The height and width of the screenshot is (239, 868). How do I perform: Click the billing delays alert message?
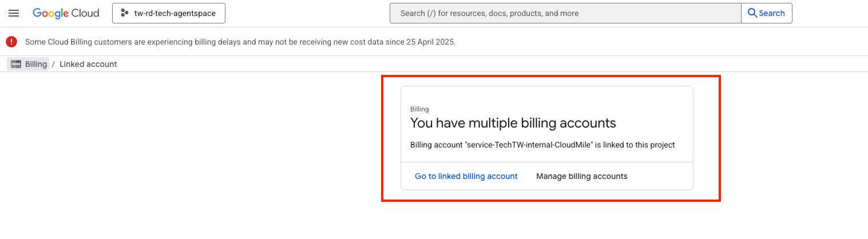240,42
